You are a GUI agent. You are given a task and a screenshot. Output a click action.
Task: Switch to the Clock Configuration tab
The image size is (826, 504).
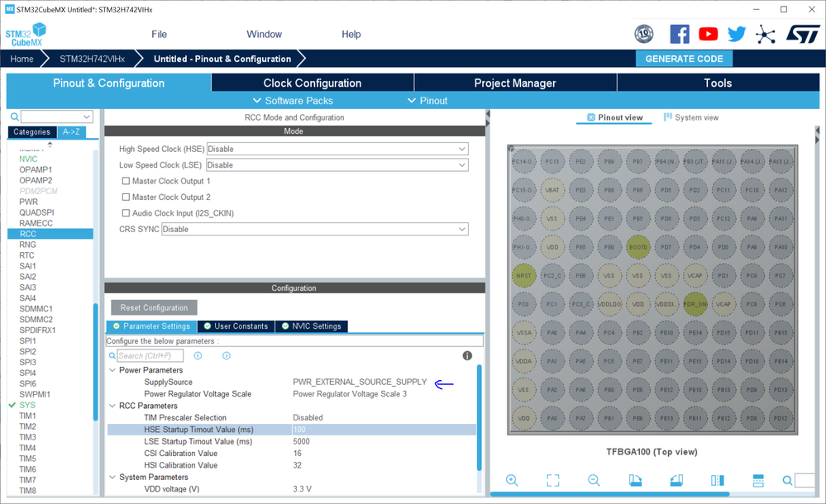(x=313, y=83)
